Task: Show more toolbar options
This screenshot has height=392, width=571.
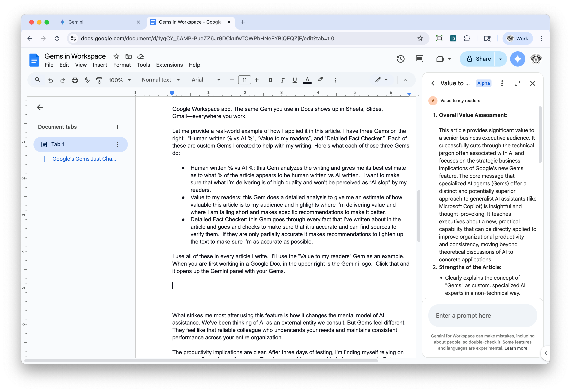Action: tap(336, 80)
